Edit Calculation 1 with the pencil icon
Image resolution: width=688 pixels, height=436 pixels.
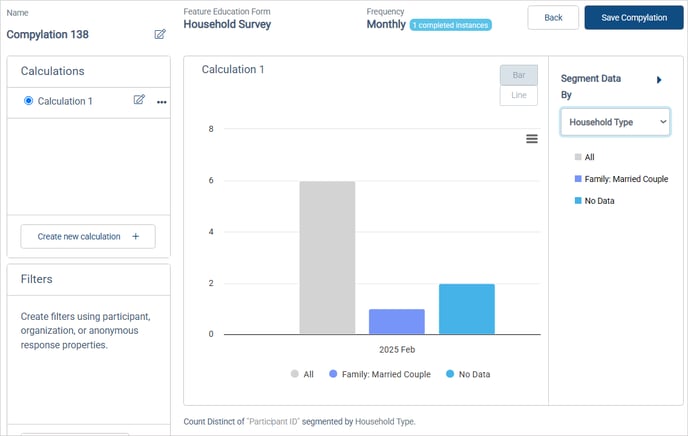coord(139,100)
